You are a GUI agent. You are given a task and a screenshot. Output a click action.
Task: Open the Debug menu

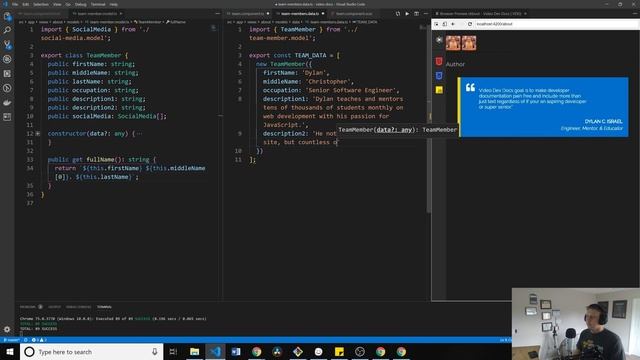pyautogui.click(x=80, y=4)
